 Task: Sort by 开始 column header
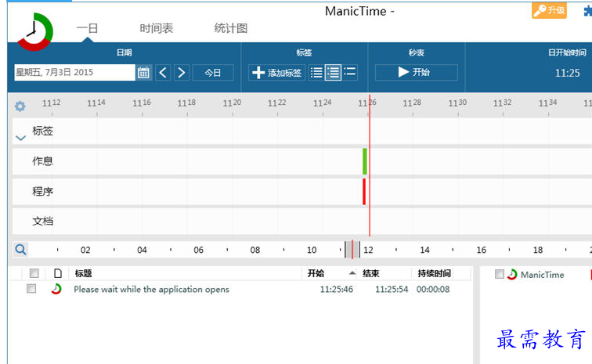pos(316,273)
